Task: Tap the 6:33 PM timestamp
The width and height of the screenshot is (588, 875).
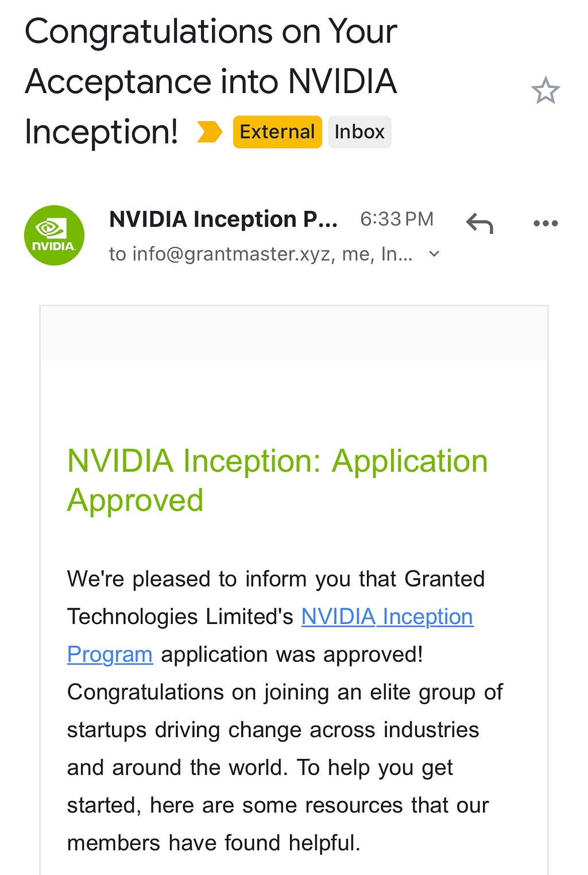Action: tap(397, 219)
